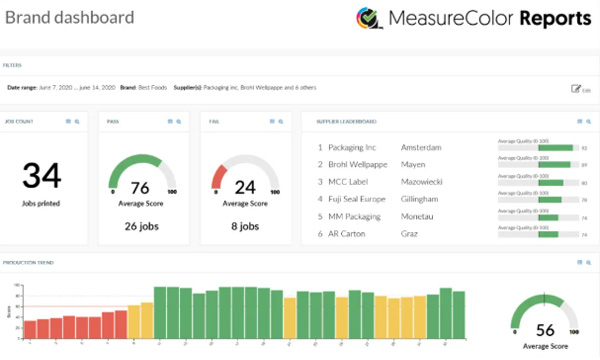The image size is (600, 360).
Task: Click the Supplier(s) filter value
Action: tap(260, 88)
